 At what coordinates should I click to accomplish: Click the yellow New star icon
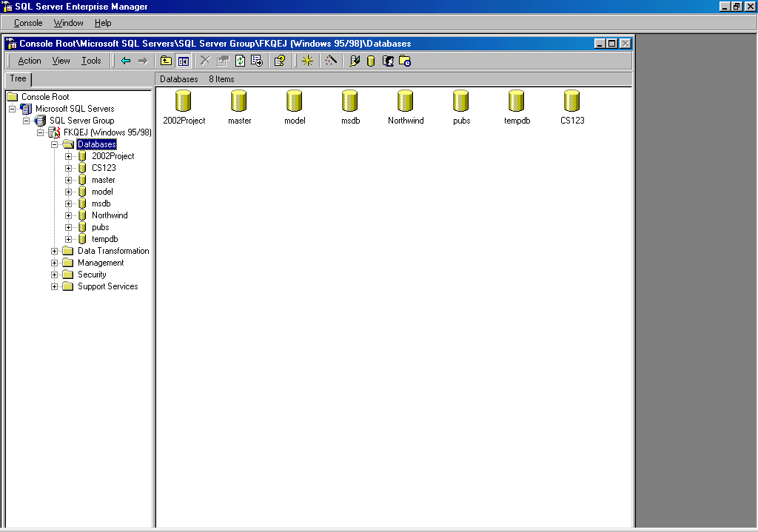click(x=307, y=61)
